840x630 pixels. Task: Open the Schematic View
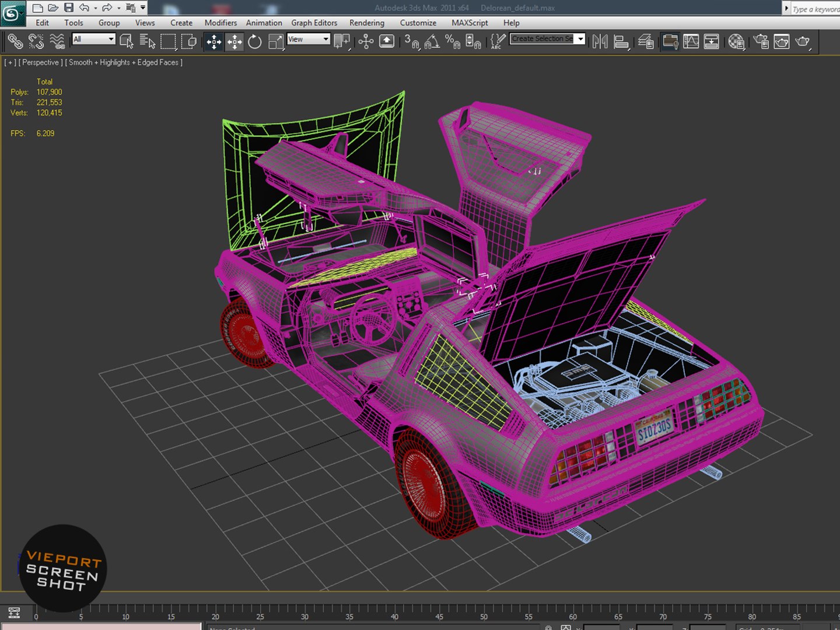click(712, 41)
